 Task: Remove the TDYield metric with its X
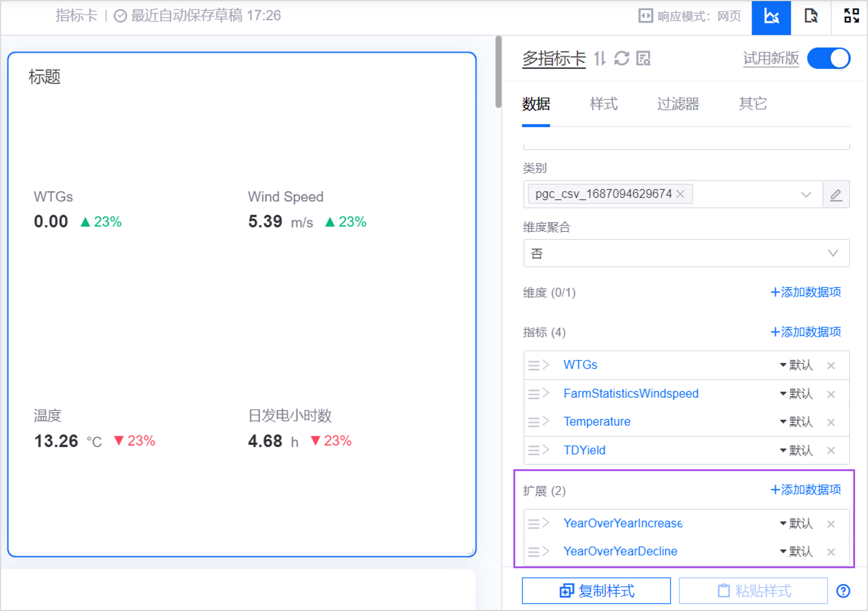831,451
